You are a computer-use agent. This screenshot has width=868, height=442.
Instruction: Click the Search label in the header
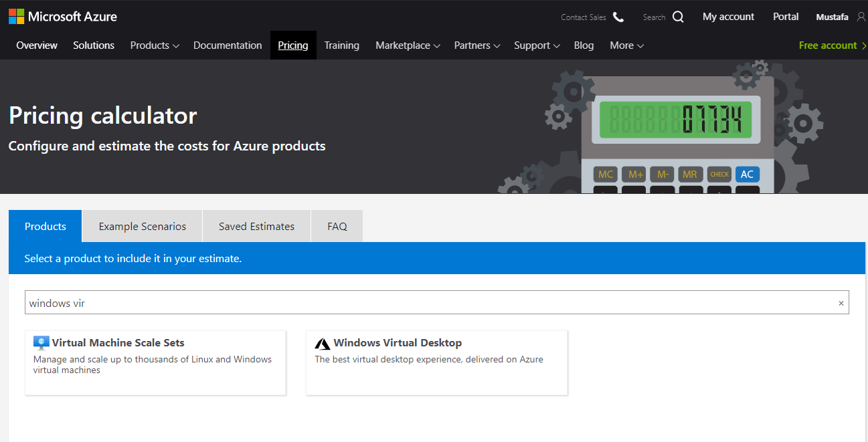pyautogui.click(x=654, y=17)
